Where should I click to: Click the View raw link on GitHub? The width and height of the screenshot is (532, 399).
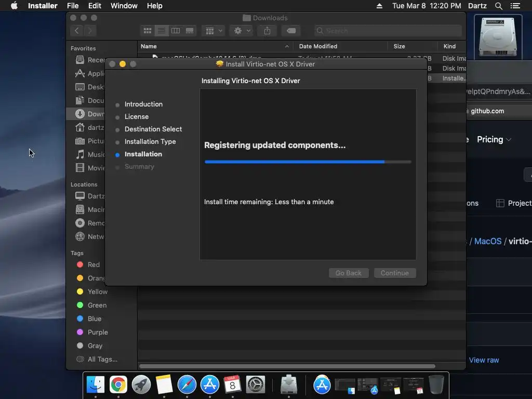coord(484,360)
